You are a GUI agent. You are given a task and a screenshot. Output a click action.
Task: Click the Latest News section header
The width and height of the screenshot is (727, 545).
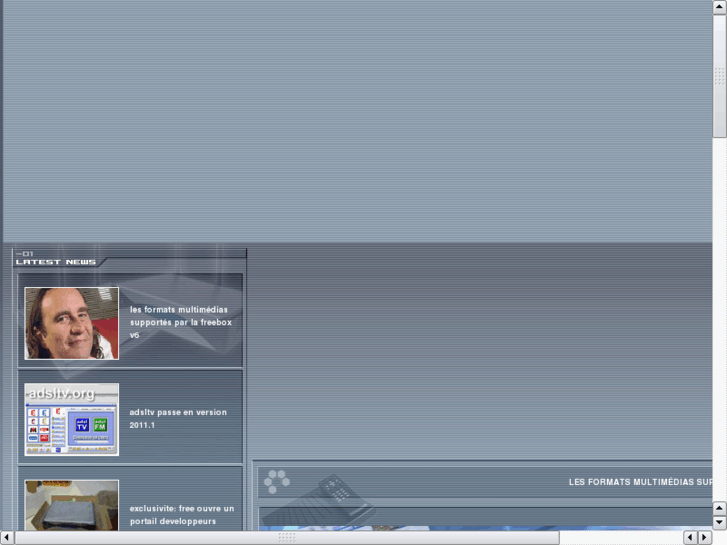(x=56, y=262)
